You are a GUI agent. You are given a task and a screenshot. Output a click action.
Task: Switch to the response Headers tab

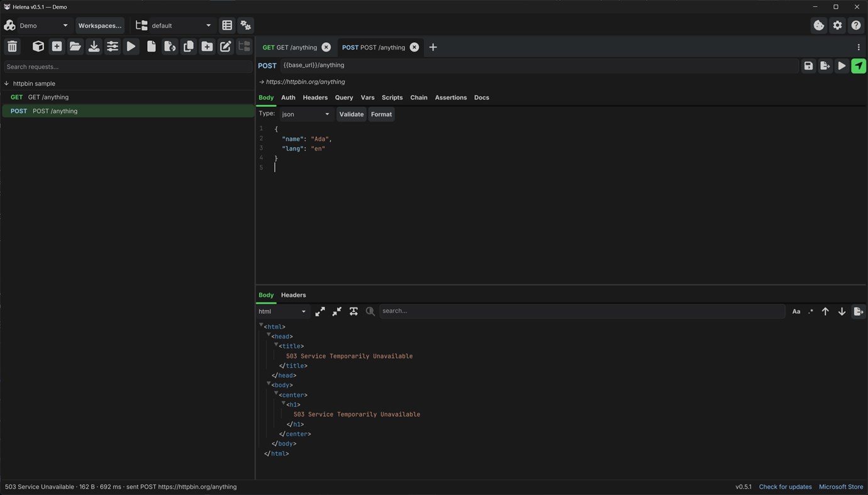(x=293, y=295)
